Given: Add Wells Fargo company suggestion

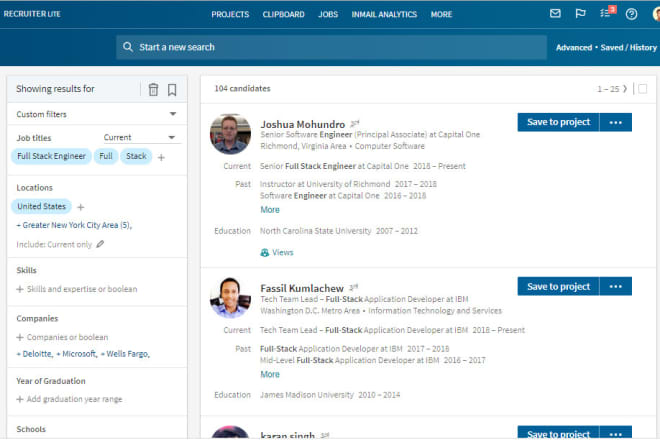Looking at the screenshot, I should point(125,354).
